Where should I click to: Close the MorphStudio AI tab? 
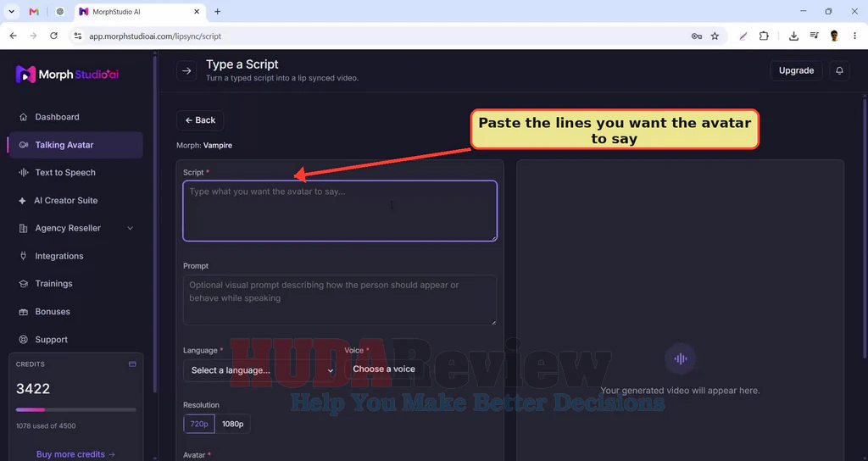click(x=197, y=12)
